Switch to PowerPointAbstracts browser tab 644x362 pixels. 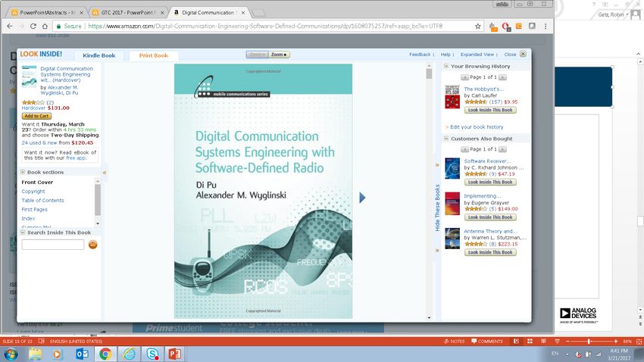point(47,12)
